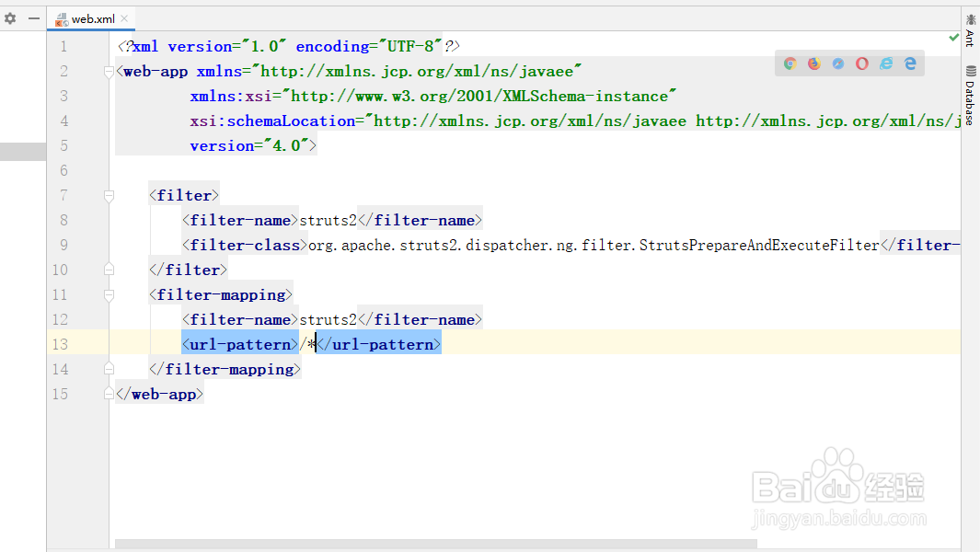Click the StrutsPrepareAndExecuteFilter class name
This screenshot has height=552, width=980.
759,245
